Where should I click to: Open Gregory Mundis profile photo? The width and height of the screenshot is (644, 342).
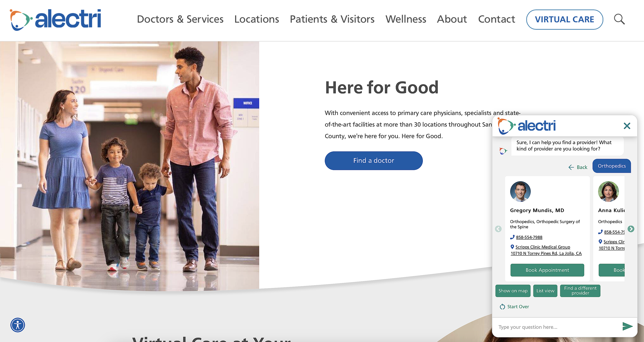[520, 192]
